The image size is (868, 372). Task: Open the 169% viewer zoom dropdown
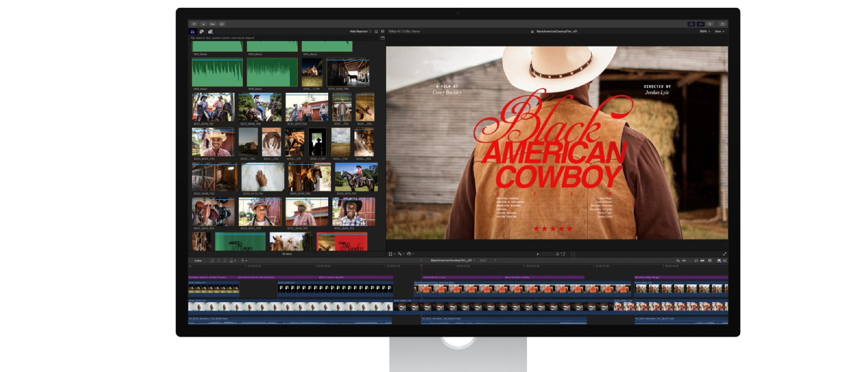click(705, 31)
